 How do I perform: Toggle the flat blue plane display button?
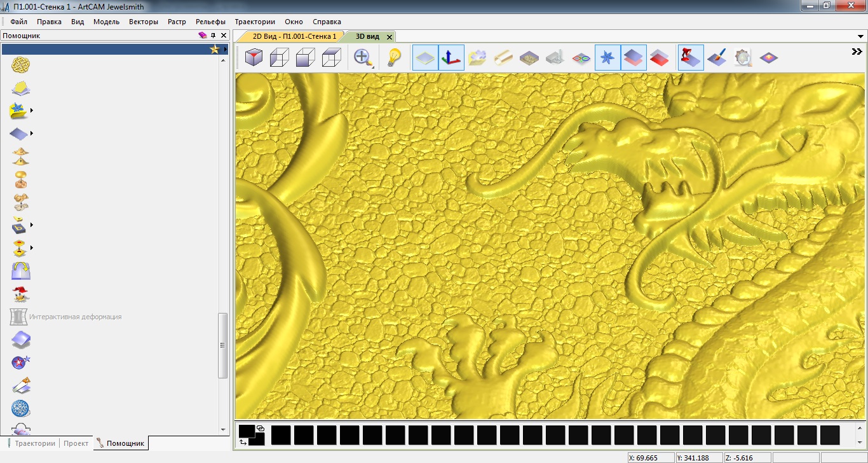click(x=425, y=57)
